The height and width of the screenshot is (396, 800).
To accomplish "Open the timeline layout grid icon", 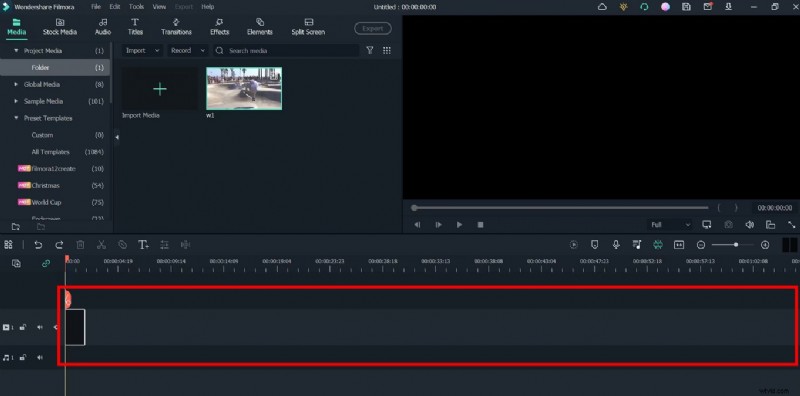I will coord(8,245).
